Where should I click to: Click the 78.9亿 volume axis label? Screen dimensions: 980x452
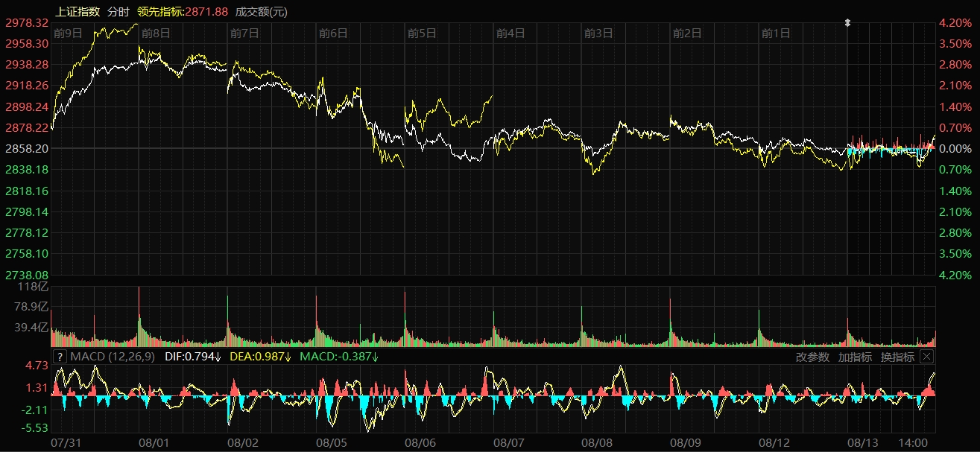(x=31, y=307)
